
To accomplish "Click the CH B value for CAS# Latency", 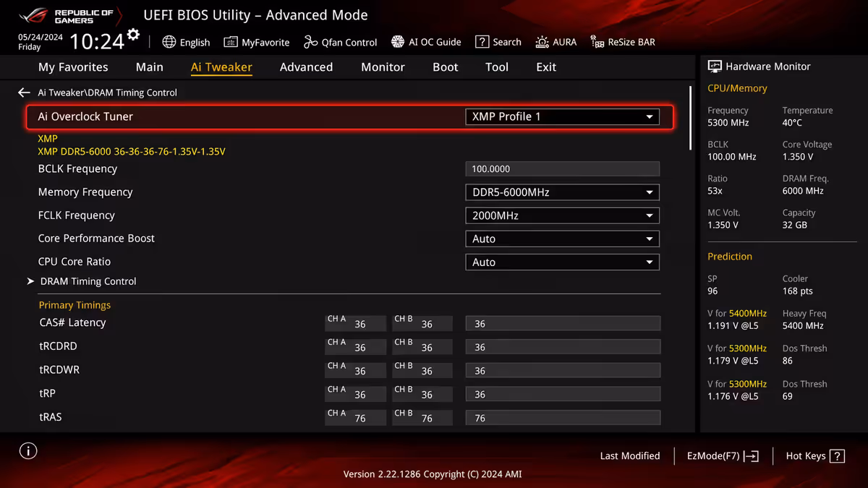I will click(x=422, y=324).
